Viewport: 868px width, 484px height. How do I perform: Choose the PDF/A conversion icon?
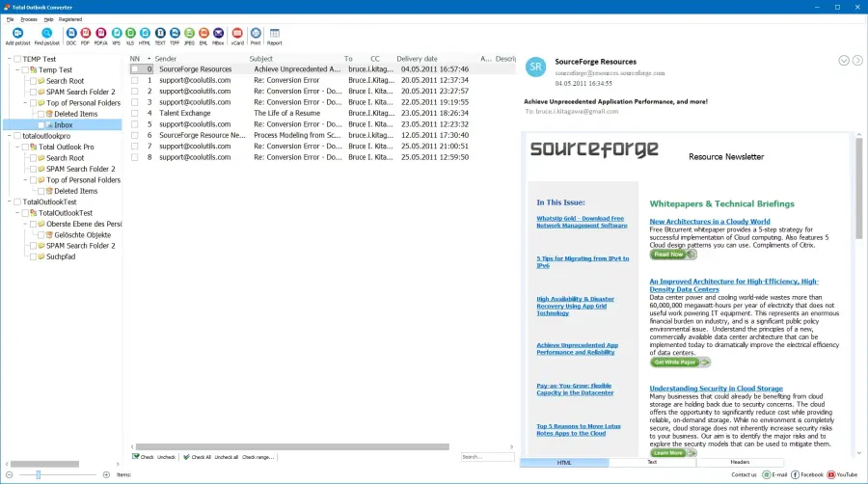(x=100, y=34)
